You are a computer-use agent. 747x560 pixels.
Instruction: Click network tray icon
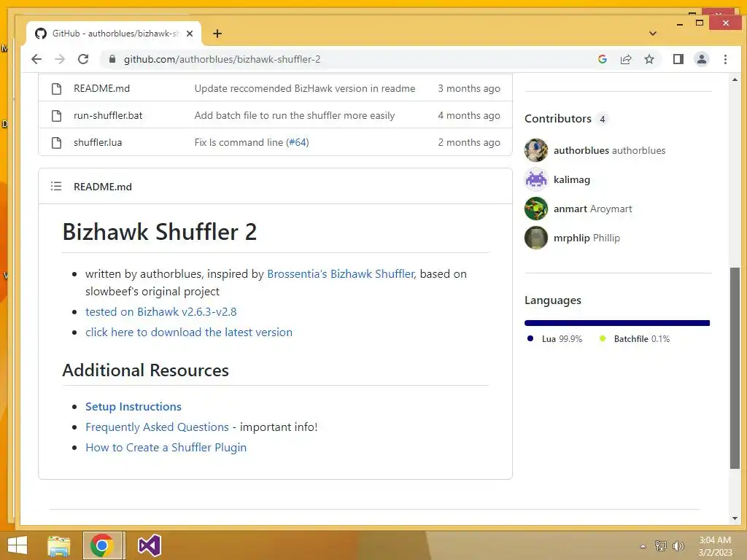tap(661, 546)
